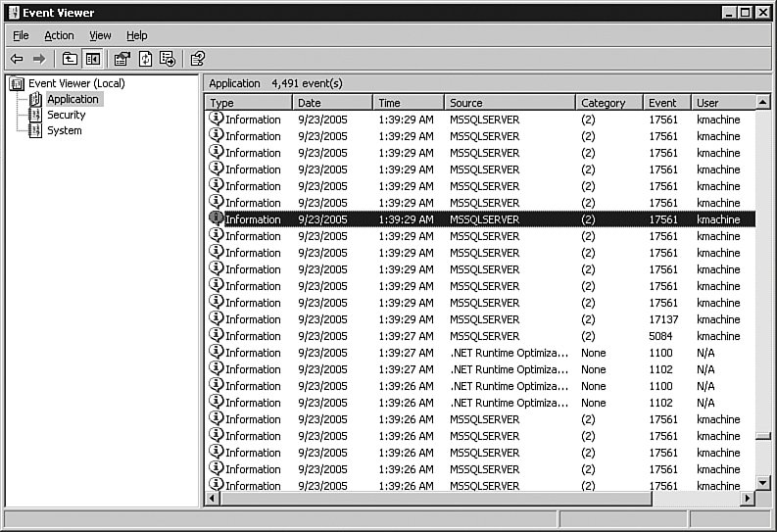Select the 1:39:27 AM .NET Runtime event 1102

(480, 369)
